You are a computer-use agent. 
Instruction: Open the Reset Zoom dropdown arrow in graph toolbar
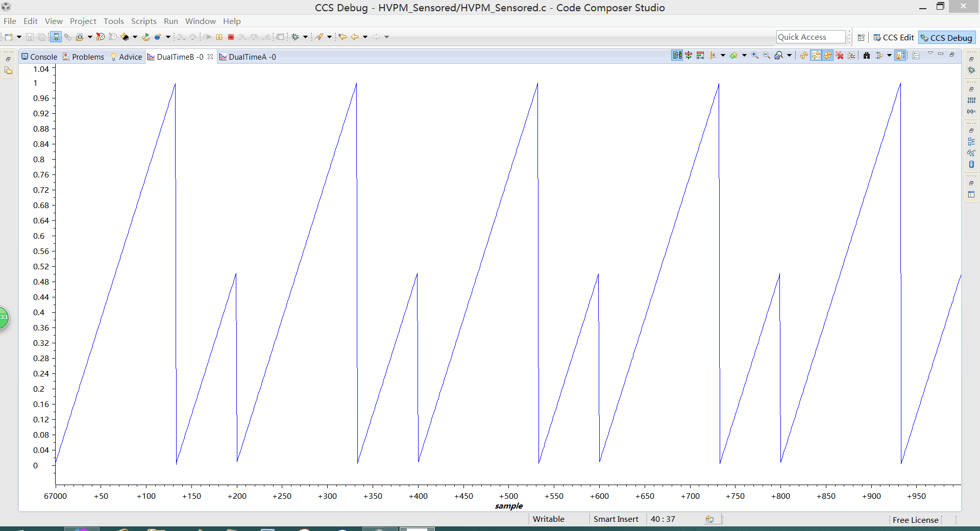click(x=789, y=56)
